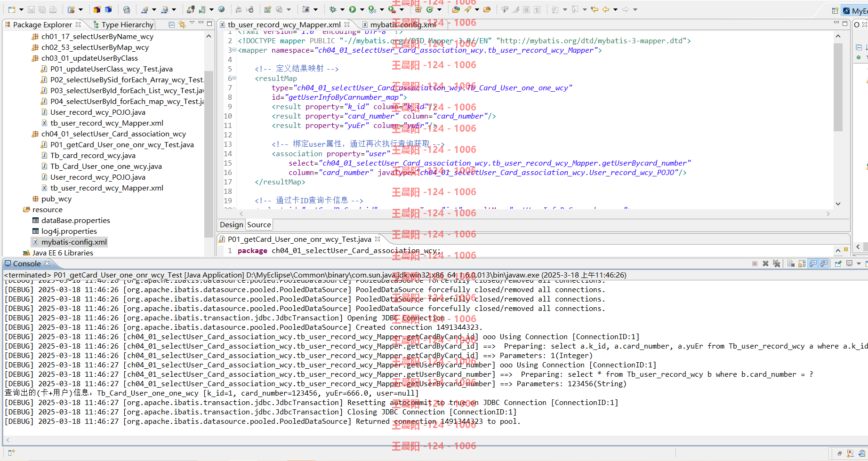Click the Terminate icon in Console

click(755, 263)
